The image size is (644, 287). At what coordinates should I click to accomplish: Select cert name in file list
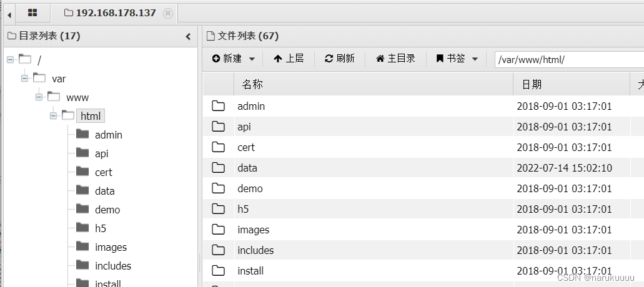pyautogui.click(x=246, y=148)
